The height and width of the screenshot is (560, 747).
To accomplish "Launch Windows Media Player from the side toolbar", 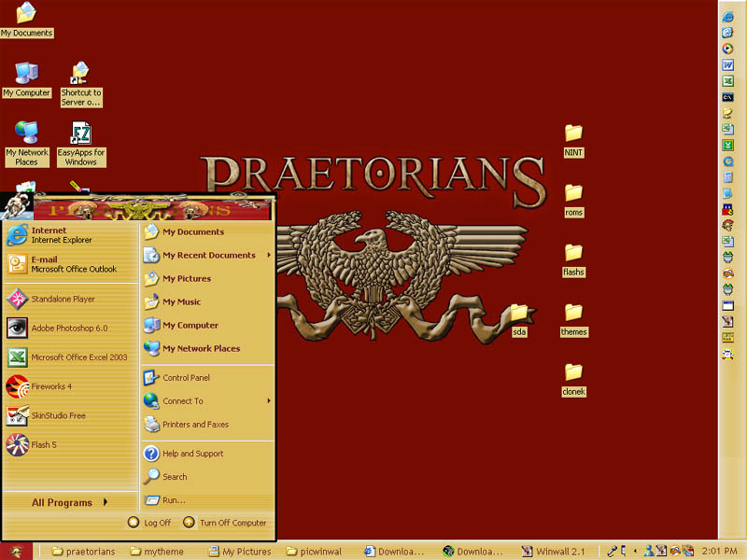I will pos(727,49).
